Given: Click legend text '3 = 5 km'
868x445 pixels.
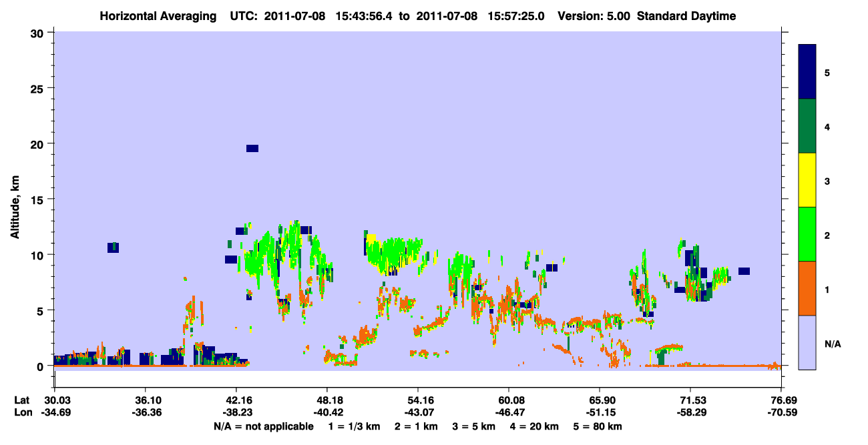Looking at the screenshot, I should pyautogui.click(x=475, y=426).
